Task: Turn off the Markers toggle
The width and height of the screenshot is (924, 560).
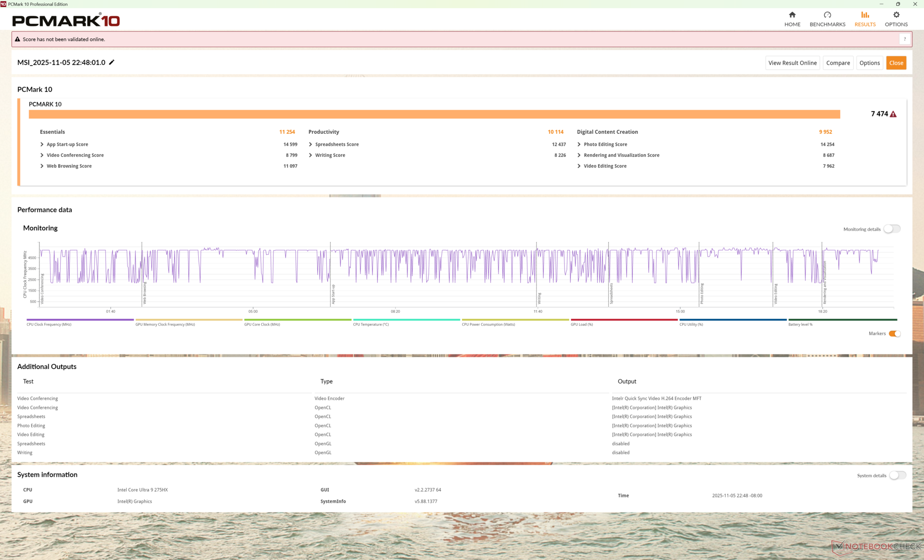Action: [x=895, y=333]
